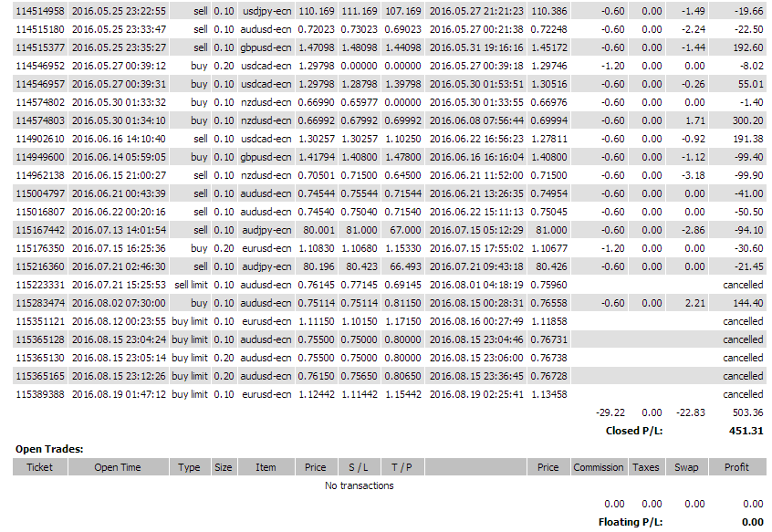This screenshot has height=532, width=772.
Task: Click the No transactions text
Action: click(360, 485)
